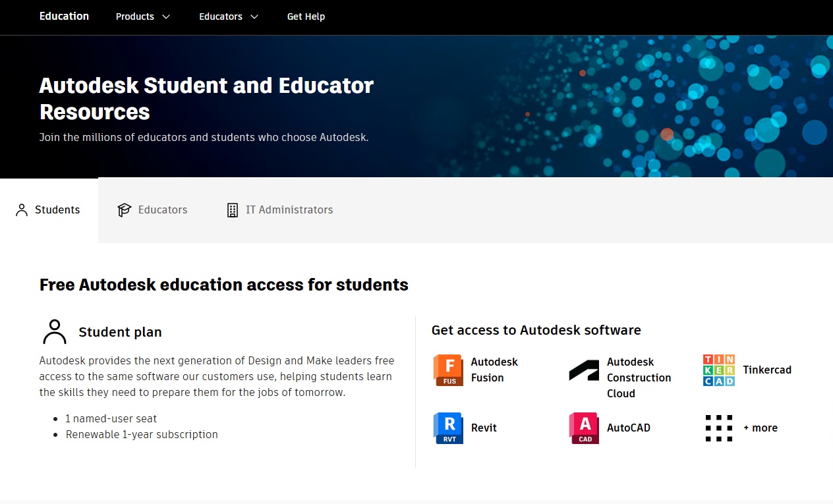Click the Get access to Autodesk software heading
This screenshot has height=504, width=833.
536,330
